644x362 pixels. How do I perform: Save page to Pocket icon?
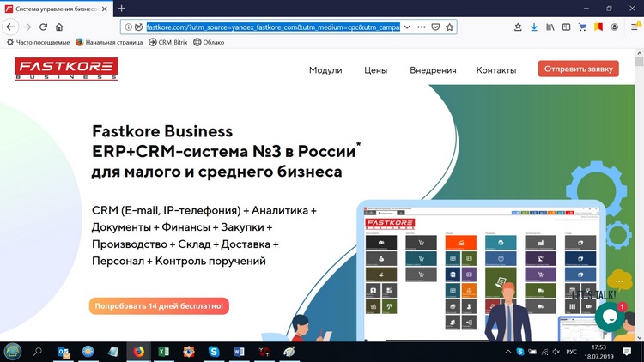[x=435, y=27]
